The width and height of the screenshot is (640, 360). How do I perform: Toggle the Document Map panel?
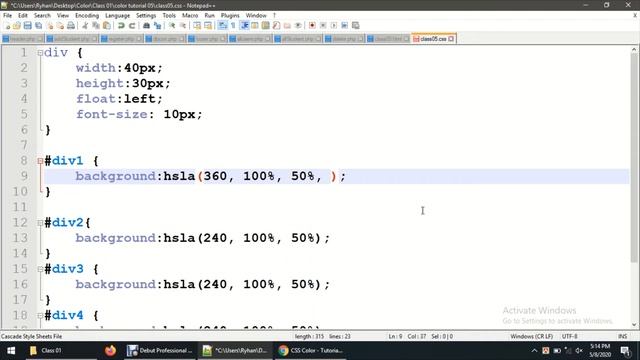click(265, 26)
